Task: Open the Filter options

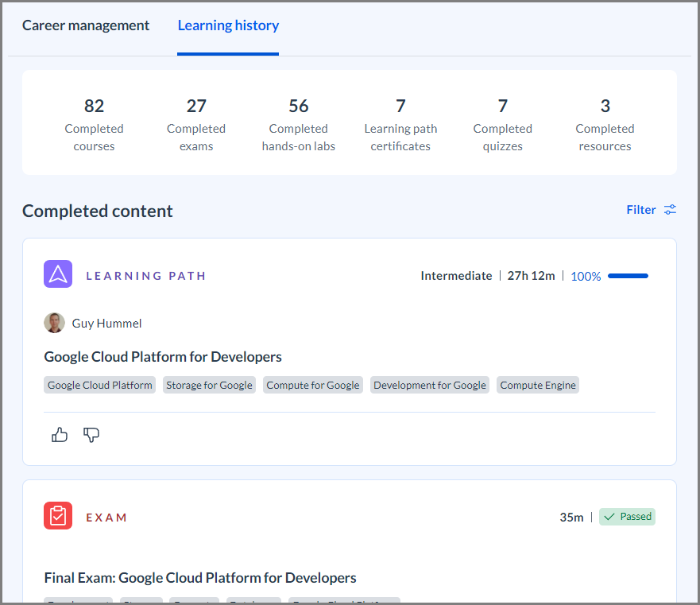Action: tap(652, 210)
